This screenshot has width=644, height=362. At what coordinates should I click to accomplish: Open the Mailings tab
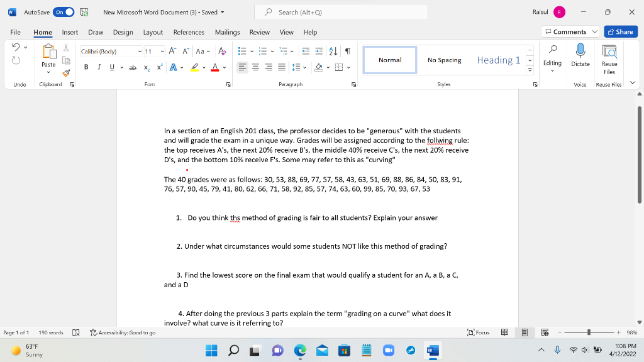click(227, 32)
